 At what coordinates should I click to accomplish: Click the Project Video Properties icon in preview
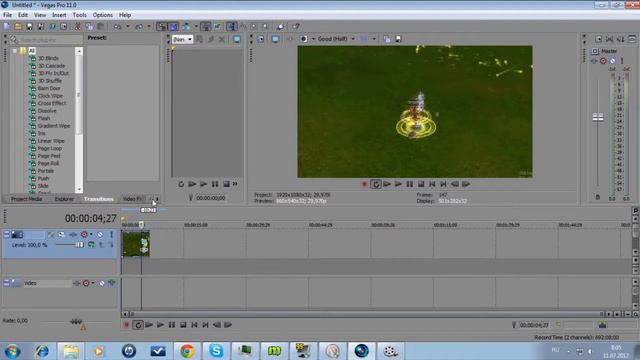(x=260, y=39)
